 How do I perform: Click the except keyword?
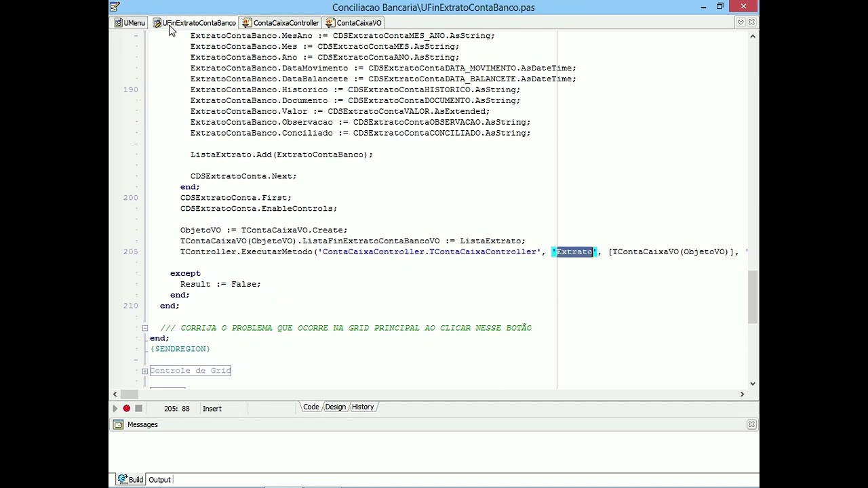[x=185, y=273]
